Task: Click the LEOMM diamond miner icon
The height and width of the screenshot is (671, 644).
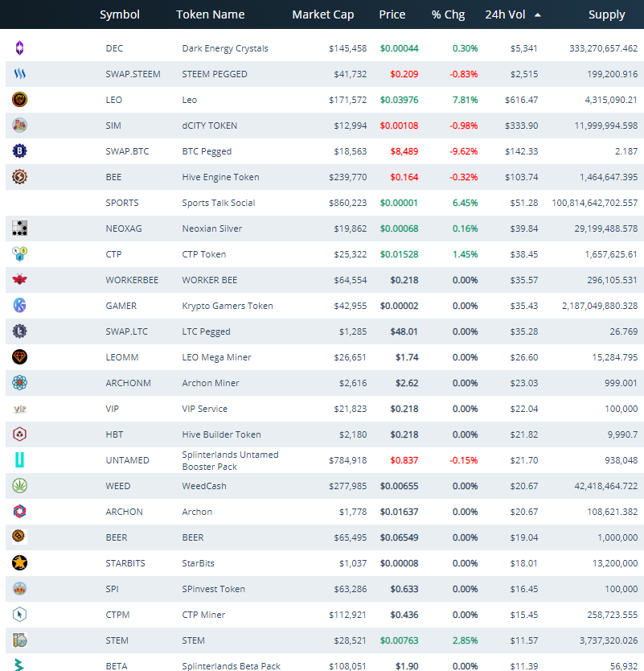Action: click(19, 357)
